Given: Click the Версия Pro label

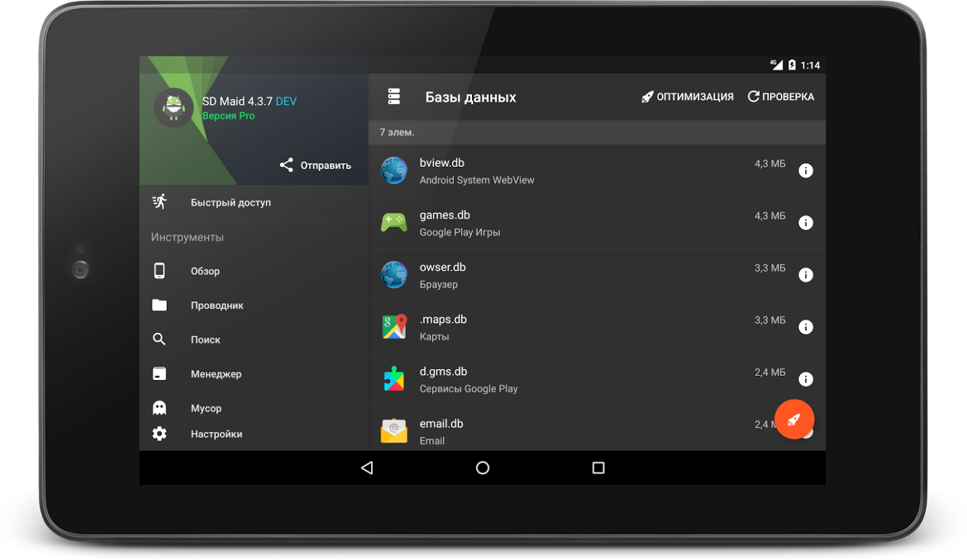Looking at the screenshot, I should [x=229, y=116].
